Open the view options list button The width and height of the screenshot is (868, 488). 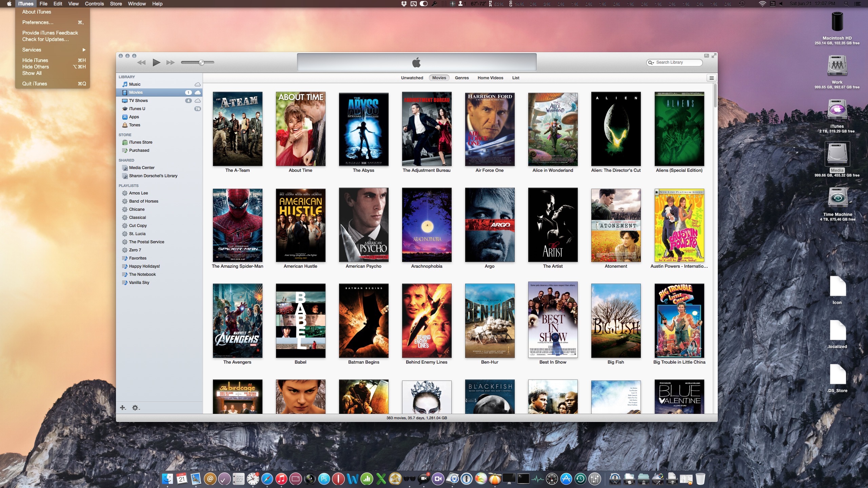pos(712,78)
